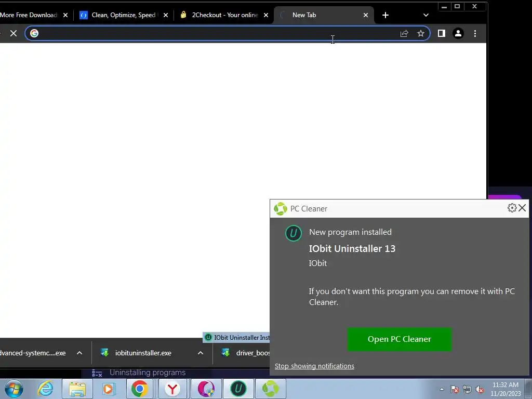532x399 pixels.
Task: Open PC Cleaner notification settings gear
Action: (512, 208)
